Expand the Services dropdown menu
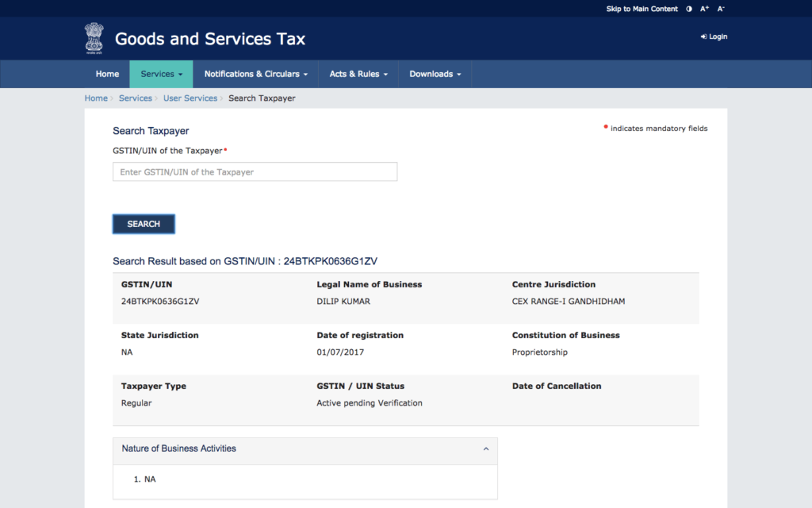The width and height of the screenshot is (812, 508). (161, 74)
